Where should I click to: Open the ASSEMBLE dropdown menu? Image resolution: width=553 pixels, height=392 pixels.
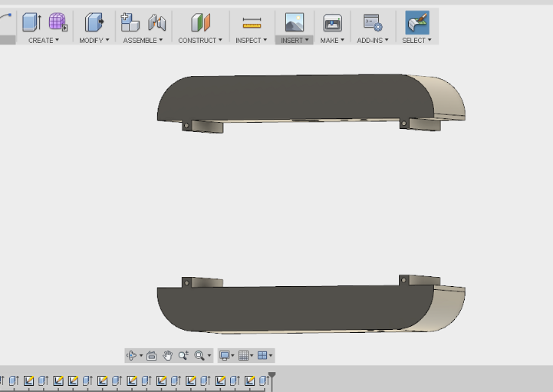pos(143,40)
